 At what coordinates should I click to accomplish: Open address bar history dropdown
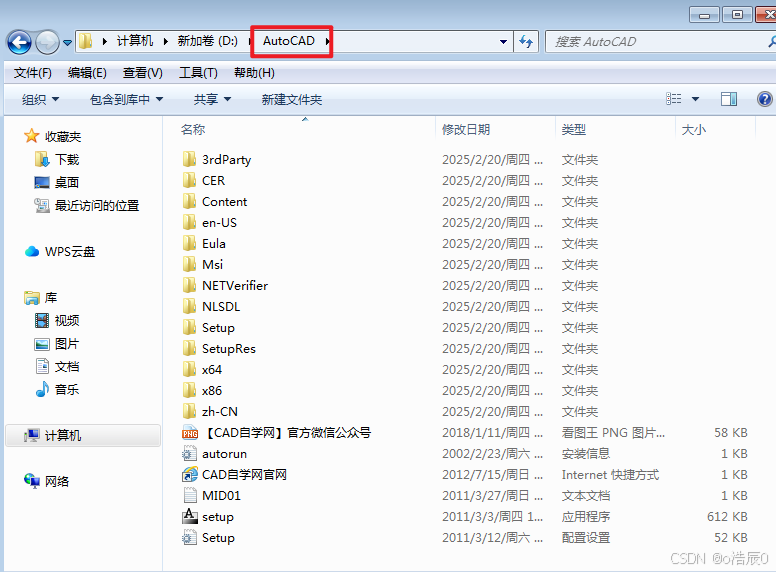tap(503, 42)
